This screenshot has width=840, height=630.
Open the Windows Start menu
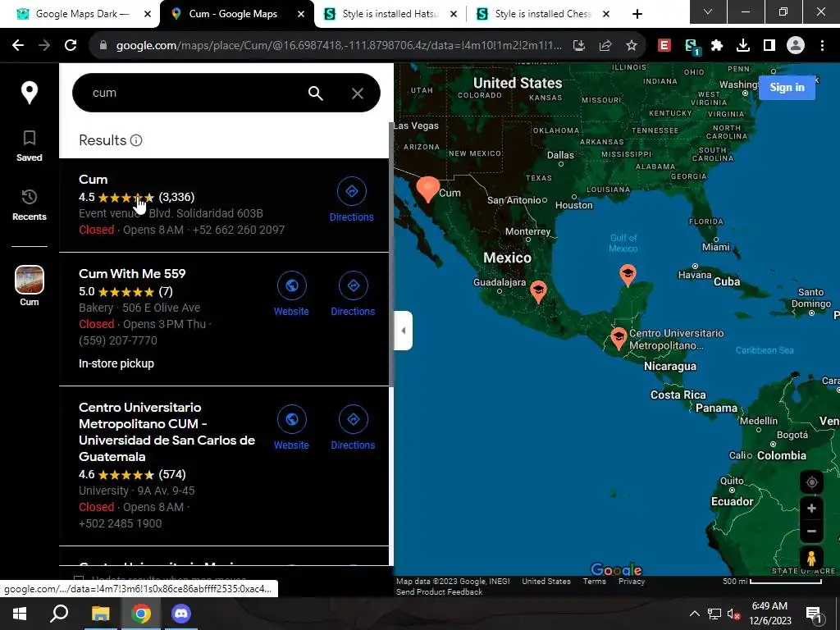(x=20, y=614)
